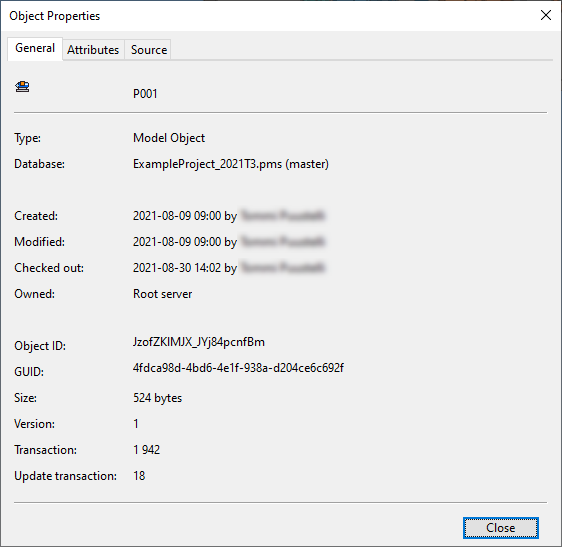562x547 pixels.
Task: Click the Checked out date 2021-08-30 14:02
Action: [x=177, y=268]
